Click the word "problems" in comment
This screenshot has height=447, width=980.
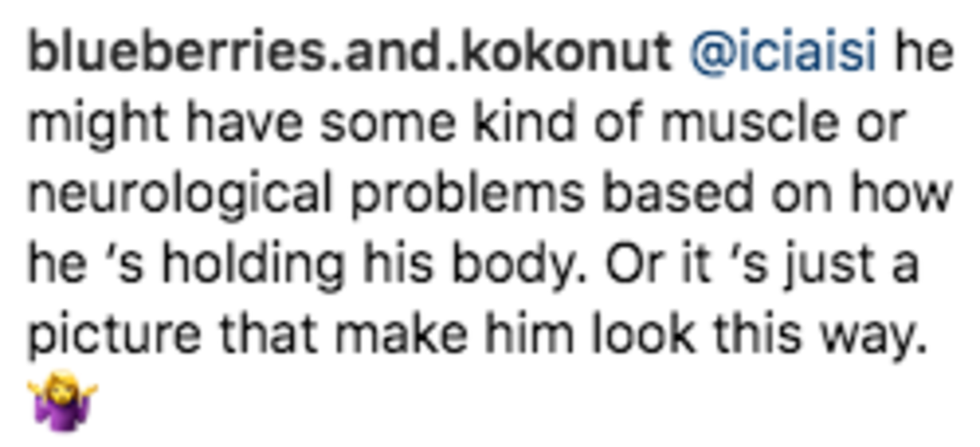[467, 197]
